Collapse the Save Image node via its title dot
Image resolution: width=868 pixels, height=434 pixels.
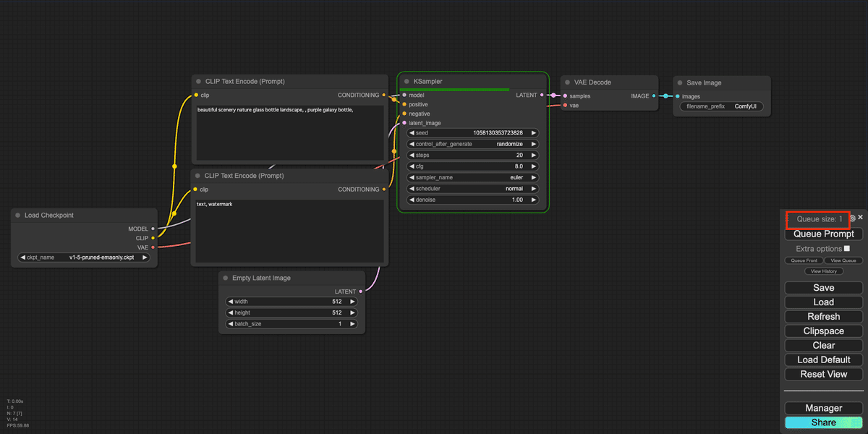[680, 82]
